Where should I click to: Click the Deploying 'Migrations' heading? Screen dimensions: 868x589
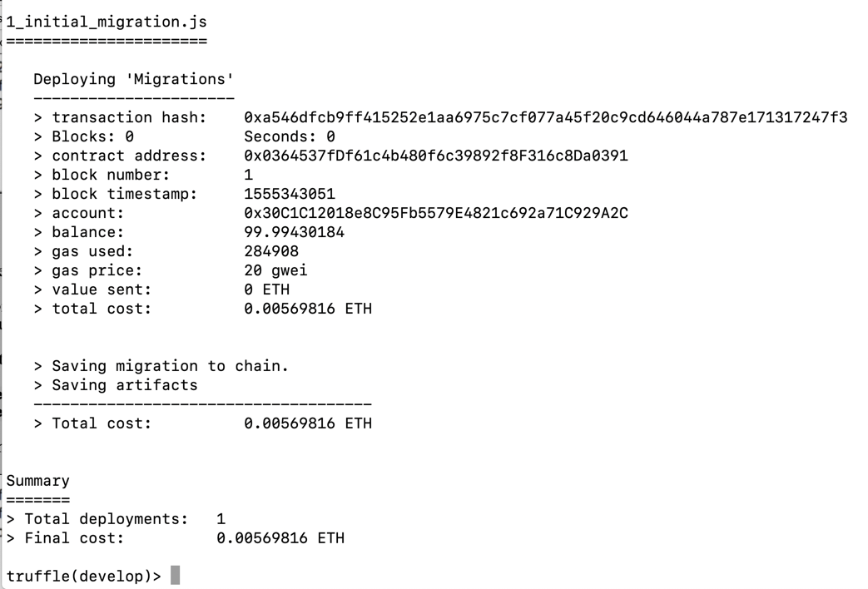coord(133,79)
